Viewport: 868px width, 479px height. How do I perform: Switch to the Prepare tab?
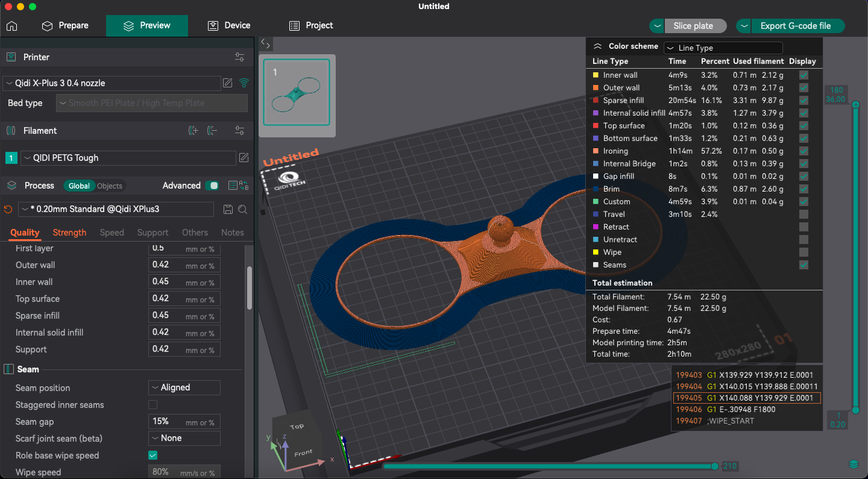pos(65,26)
